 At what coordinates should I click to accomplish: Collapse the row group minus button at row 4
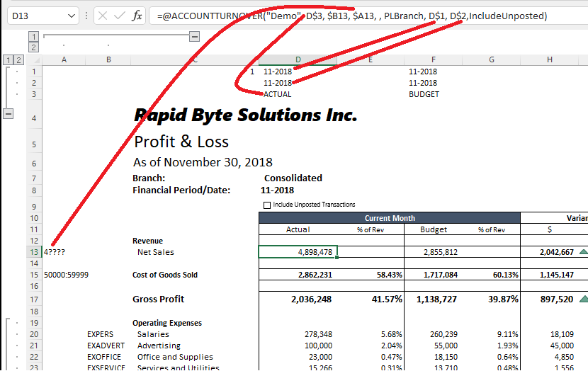[9, 113]
